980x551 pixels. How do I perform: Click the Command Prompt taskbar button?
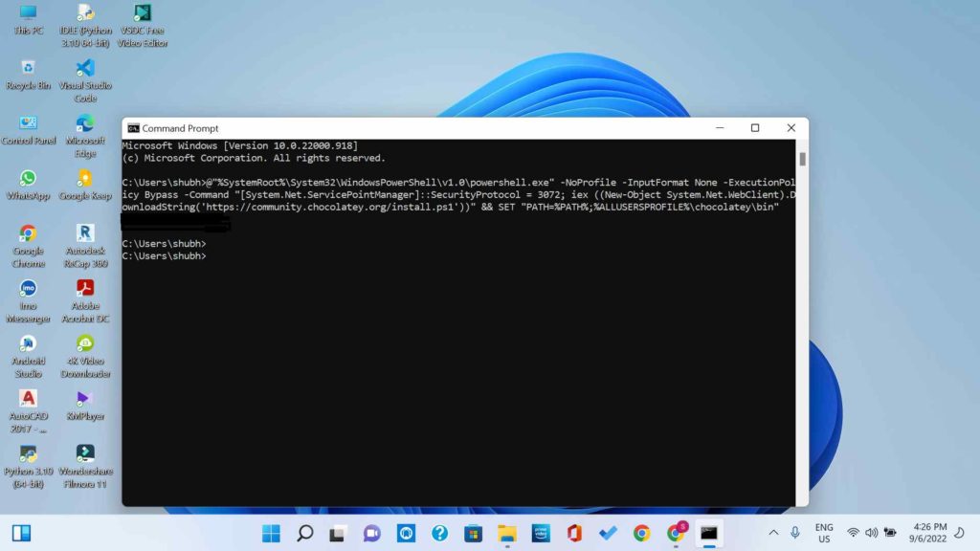pyautogui.click(x=709, y=533)
